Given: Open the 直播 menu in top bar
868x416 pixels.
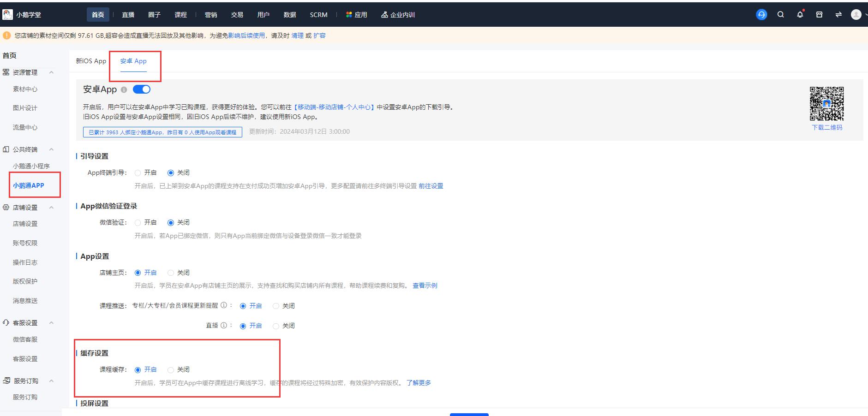Looking at the screenshot, I should pyautogui.click(x=127, y=14).
